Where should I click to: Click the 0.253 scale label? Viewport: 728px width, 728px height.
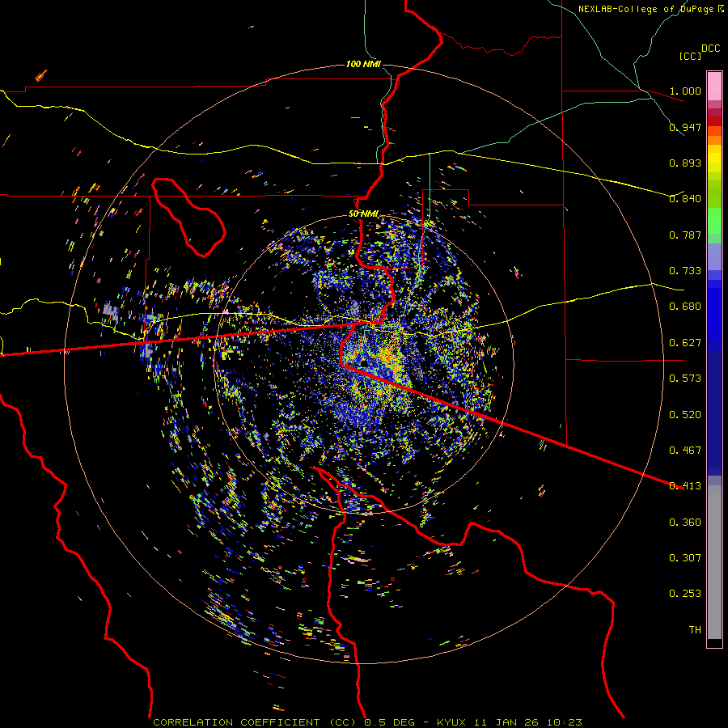pyautogui.click(x=685, y=594)
